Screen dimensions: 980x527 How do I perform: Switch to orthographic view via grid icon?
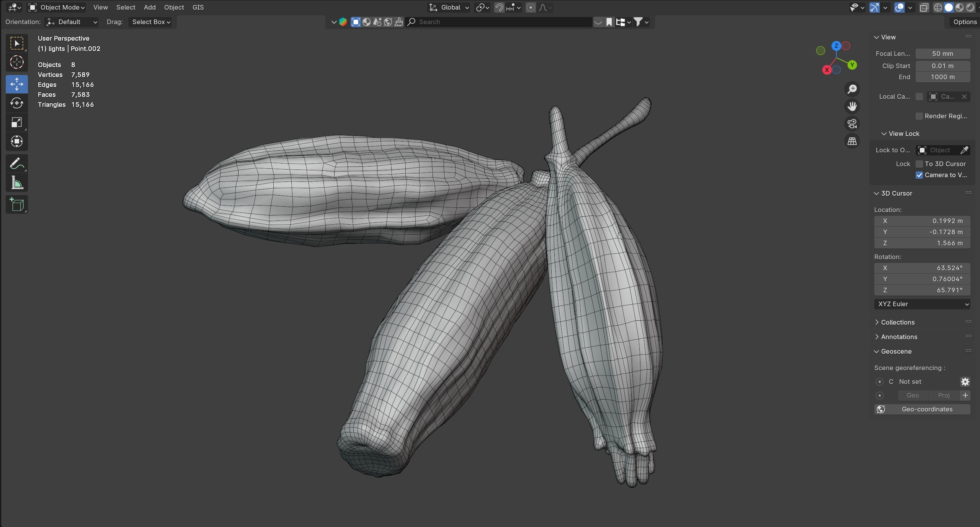pos(852,141)
